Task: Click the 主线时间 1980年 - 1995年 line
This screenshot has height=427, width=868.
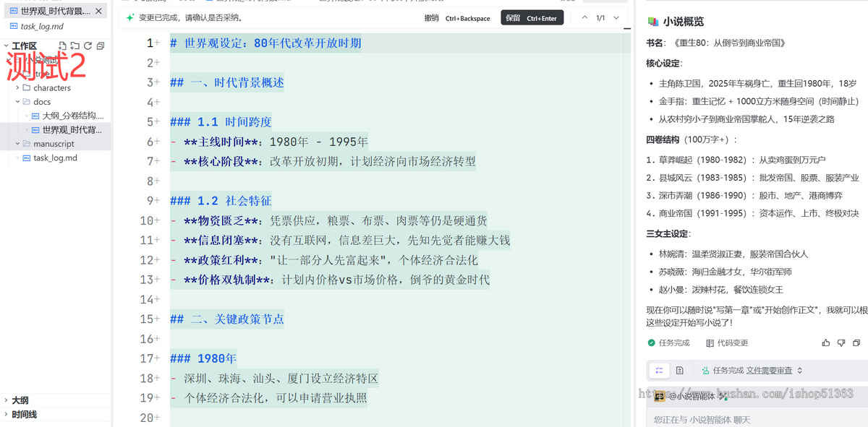Action: 269,142
